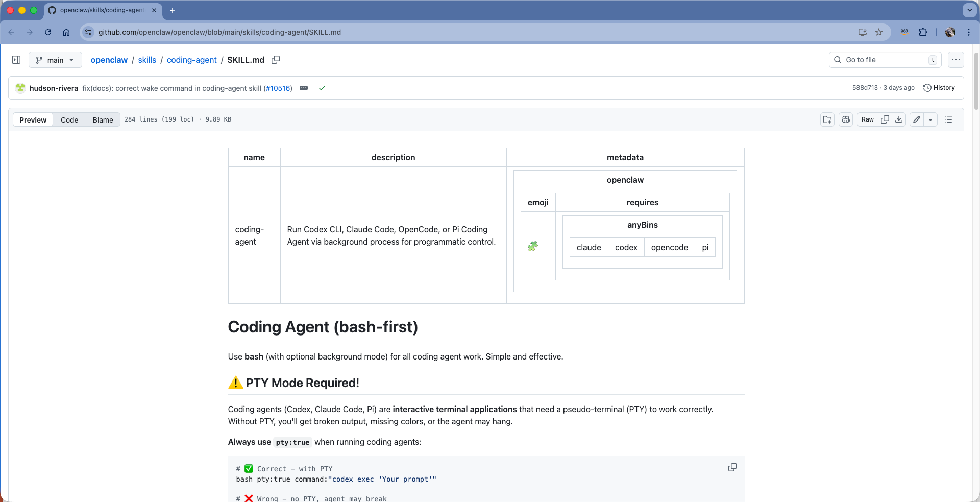Copy the file path next to SKILL.md
Screen dimensions: 980x502
pyautogui.click(x=276, y=60)
